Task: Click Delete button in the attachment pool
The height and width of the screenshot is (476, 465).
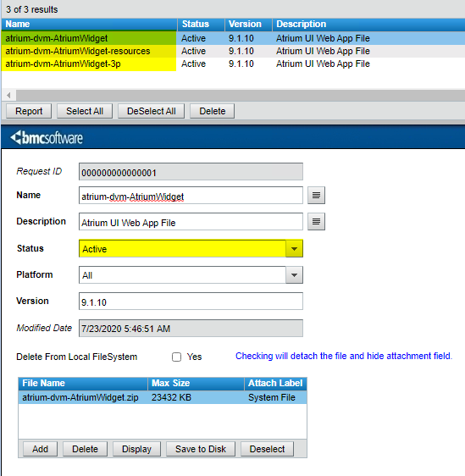Action: pos(85,449)
